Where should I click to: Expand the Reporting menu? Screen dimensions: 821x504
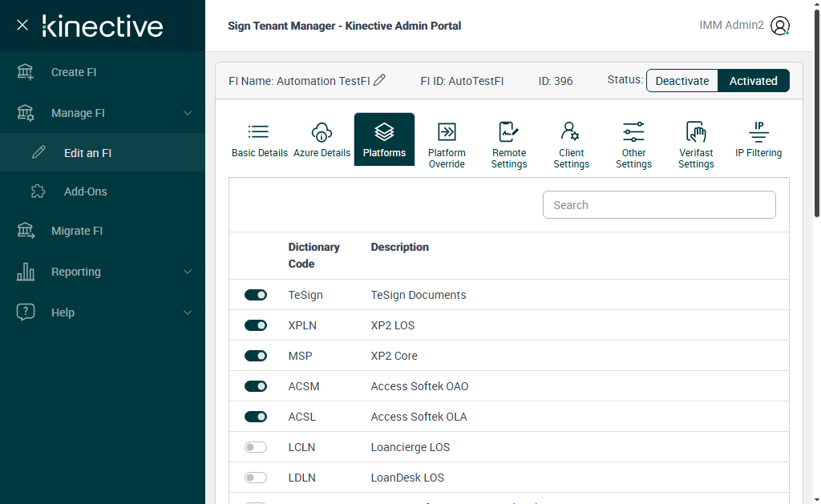tap(188, 272)
